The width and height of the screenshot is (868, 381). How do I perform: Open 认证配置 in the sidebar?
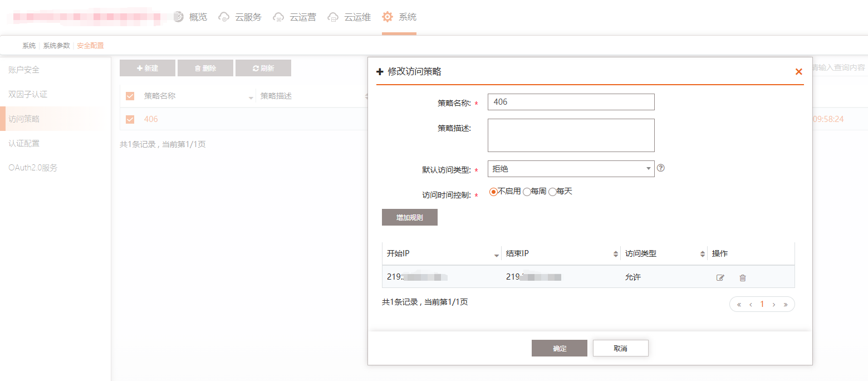[x=24, y=144]
